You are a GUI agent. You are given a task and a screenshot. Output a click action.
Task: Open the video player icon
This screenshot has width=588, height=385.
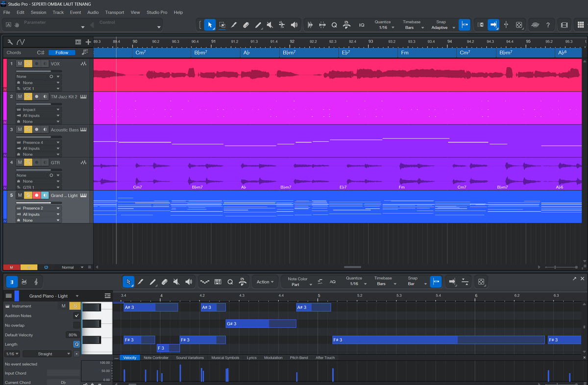tap(564, 24)
